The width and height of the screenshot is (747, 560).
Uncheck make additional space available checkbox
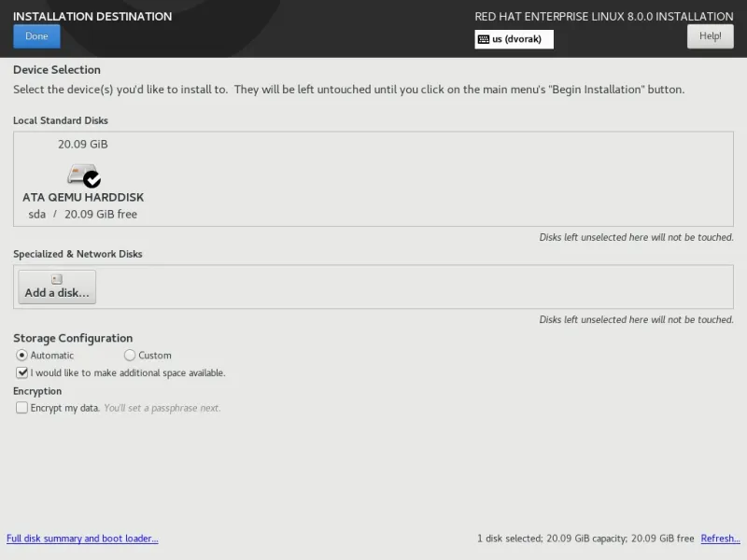pos(22,372)
